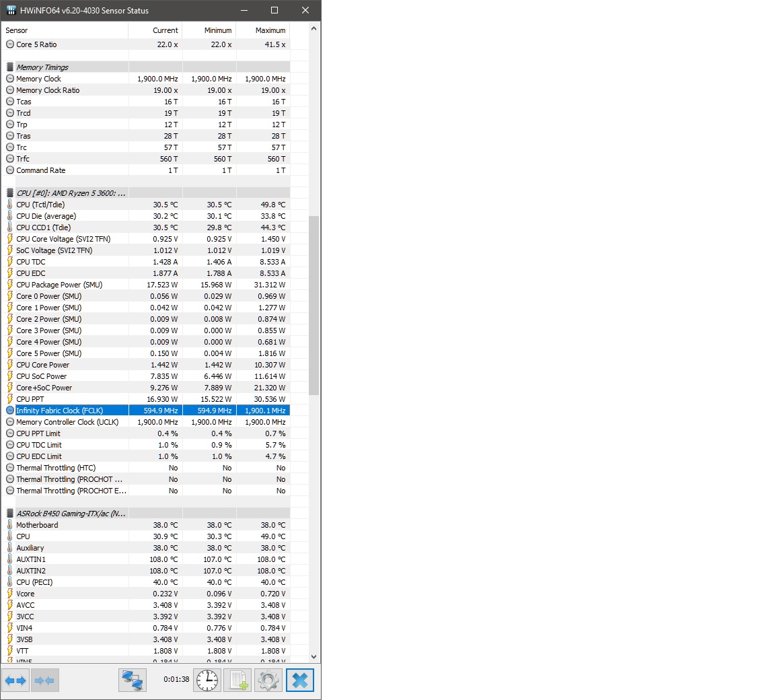
Task: Click the thermometer icon beside Motherboard
Action: pyautogui.click(x=10, y=525)
